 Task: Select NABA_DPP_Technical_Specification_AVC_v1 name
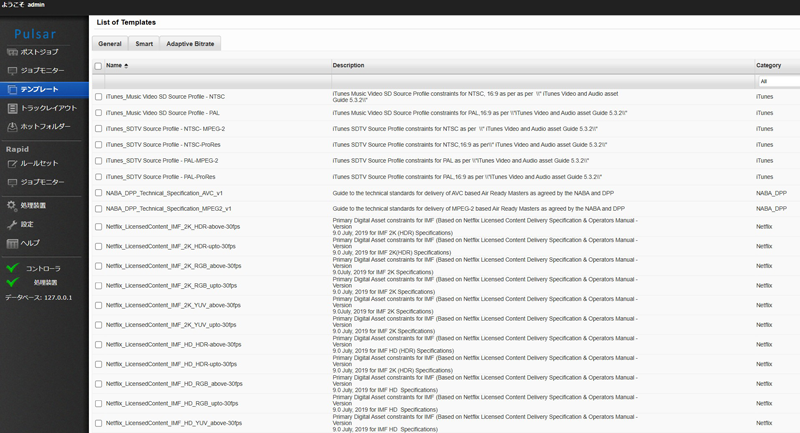164,193
